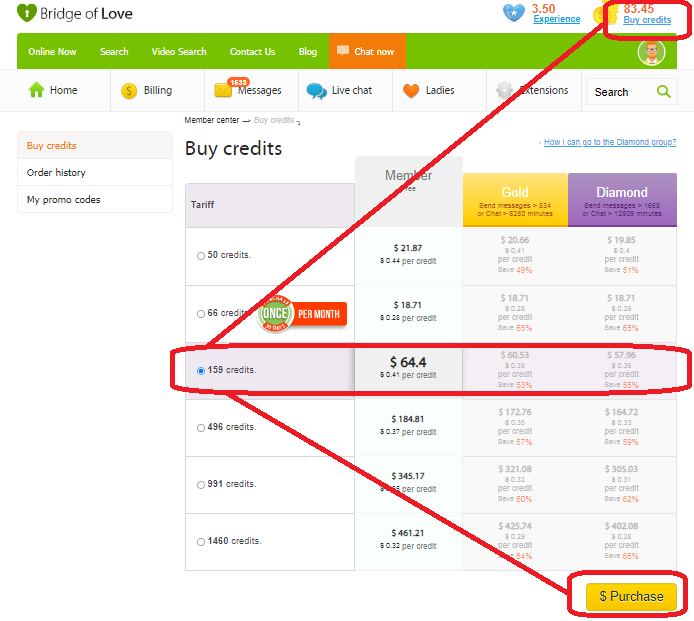Viewport: 694px width, 621px height.
Task: Click the Diamond price $ 164.72
Action: pos(621,413)
